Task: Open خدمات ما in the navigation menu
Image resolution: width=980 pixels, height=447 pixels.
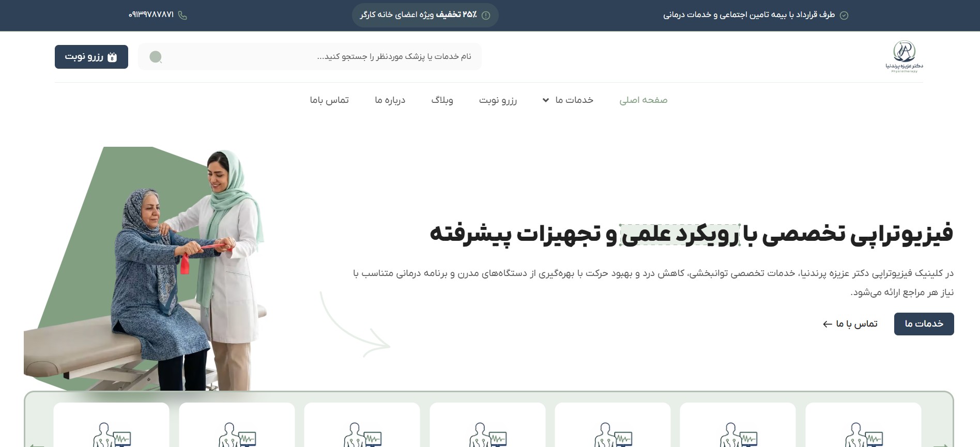Action: click(574, 100)
